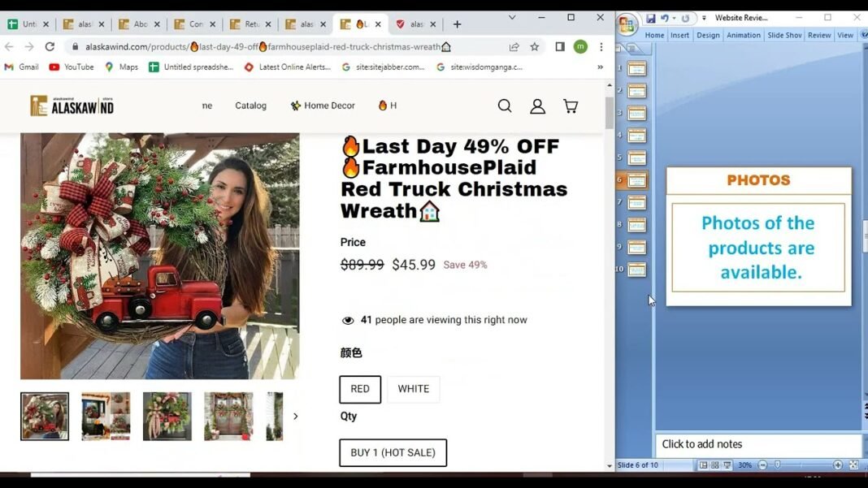Open the account profile icon
The width and height of the screenshot is (868, 488).
[537, 106]
